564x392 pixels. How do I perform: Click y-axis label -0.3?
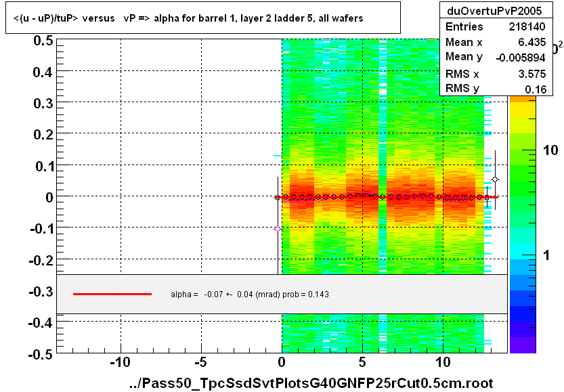point(41,291)
